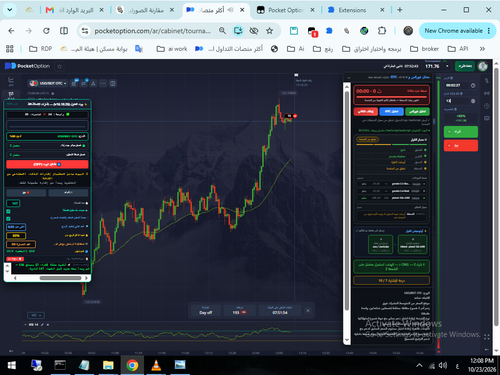Mute audio on the active PocketOption tab
500x375 pixels.
(230, 10)
